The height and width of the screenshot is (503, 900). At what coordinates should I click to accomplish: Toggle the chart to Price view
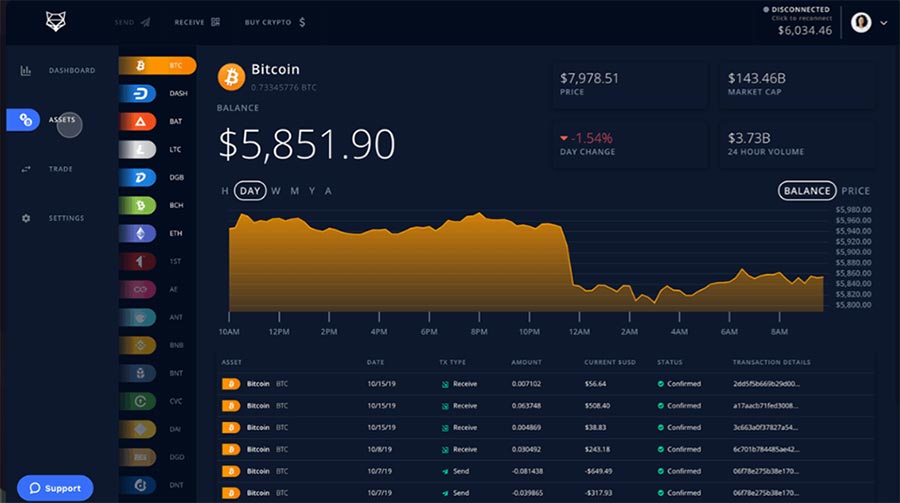[x=855, y=191]
